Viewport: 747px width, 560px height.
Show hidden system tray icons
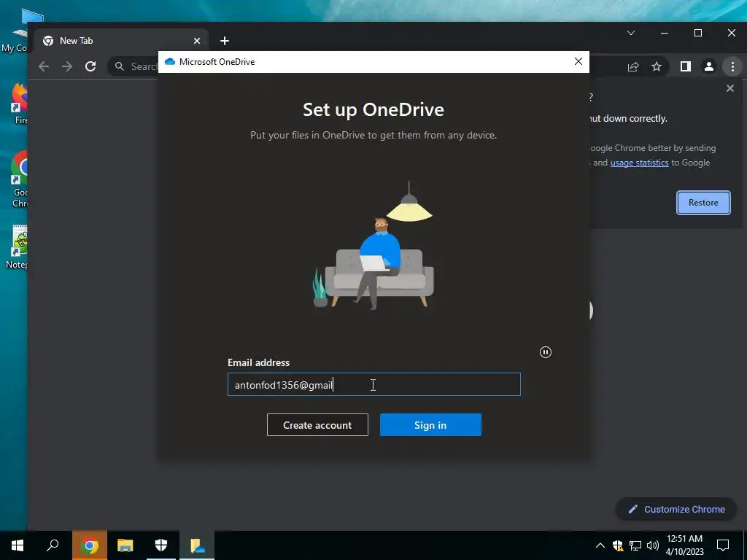point(600,545)
